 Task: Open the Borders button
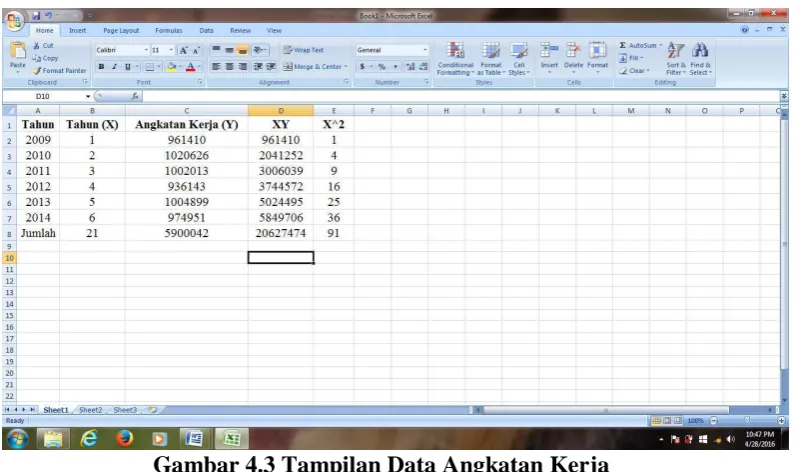point(150,66)
